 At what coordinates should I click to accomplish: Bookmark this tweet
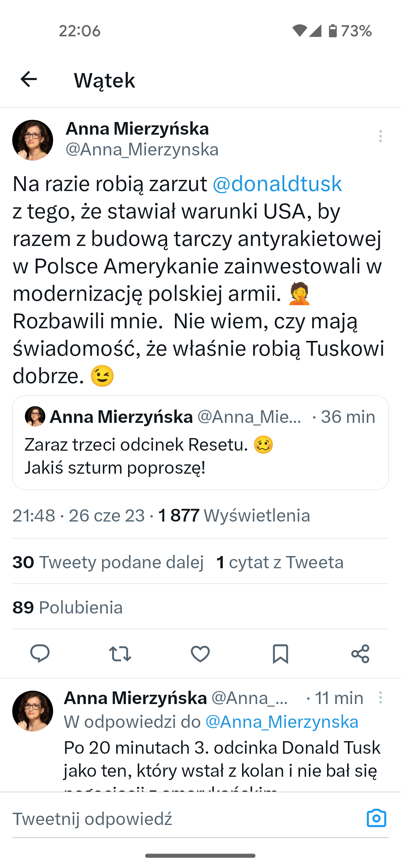point(280,654)
